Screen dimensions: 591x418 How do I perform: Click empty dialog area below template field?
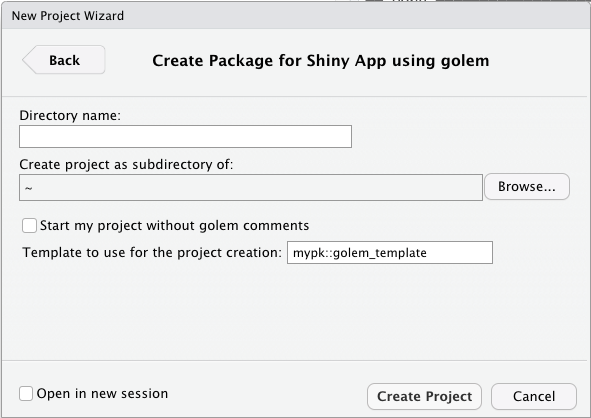(296, 312)
